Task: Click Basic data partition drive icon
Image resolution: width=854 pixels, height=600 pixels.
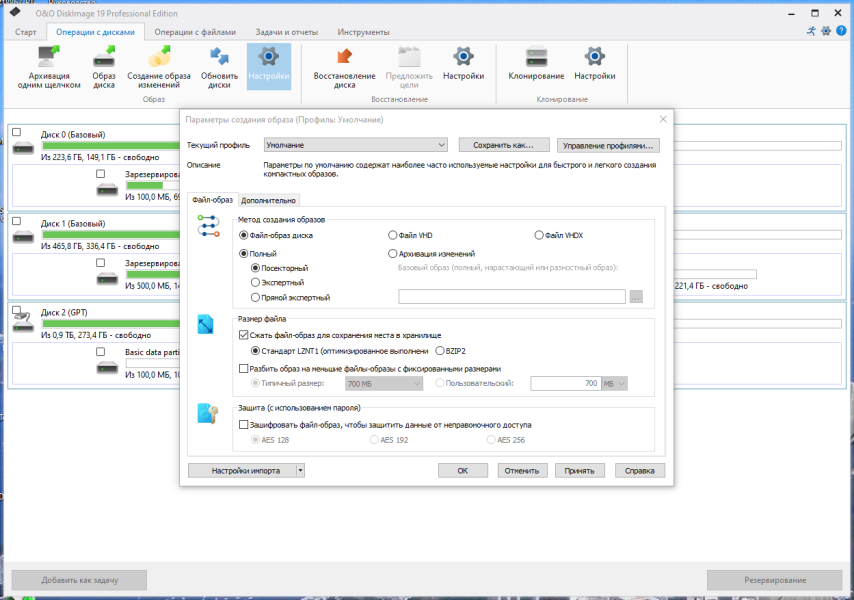Action: tap(107, 368)
